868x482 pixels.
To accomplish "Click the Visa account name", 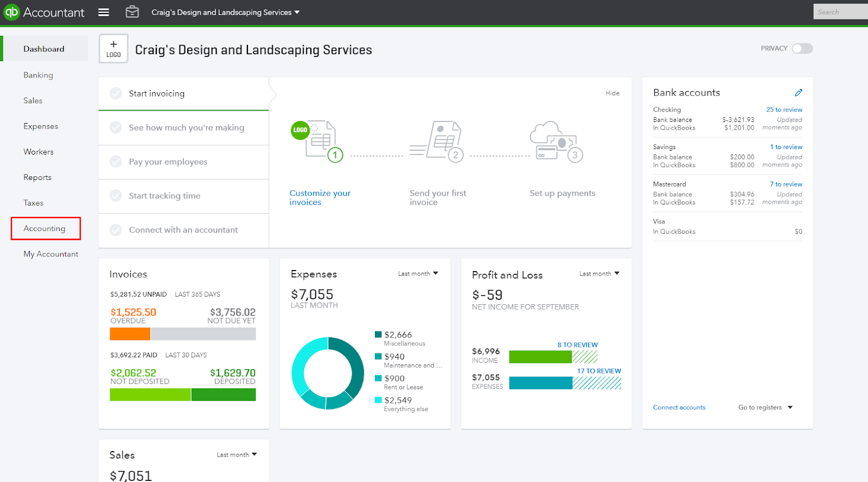I will 659,221.
